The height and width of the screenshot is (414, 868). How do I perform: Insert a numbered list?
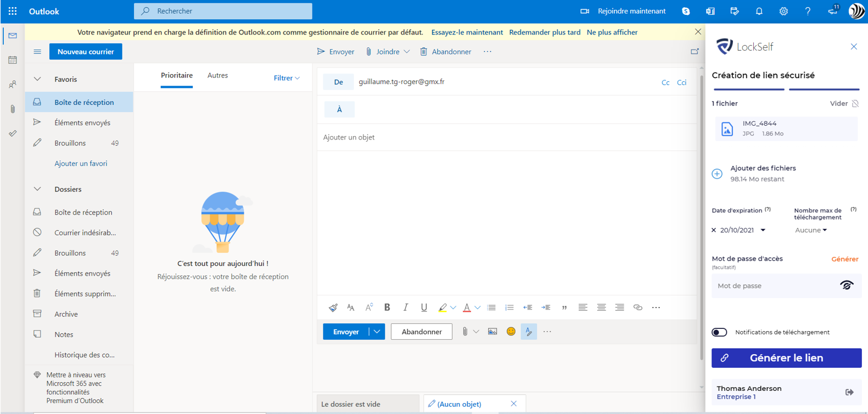(509, 307)
